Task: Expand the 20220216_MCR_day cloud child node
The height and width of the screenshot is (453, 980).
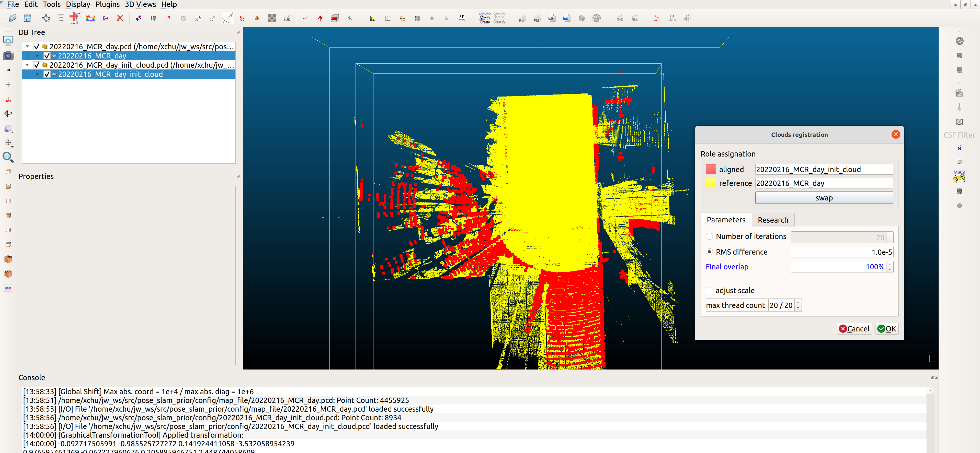Action: [37, 56]
